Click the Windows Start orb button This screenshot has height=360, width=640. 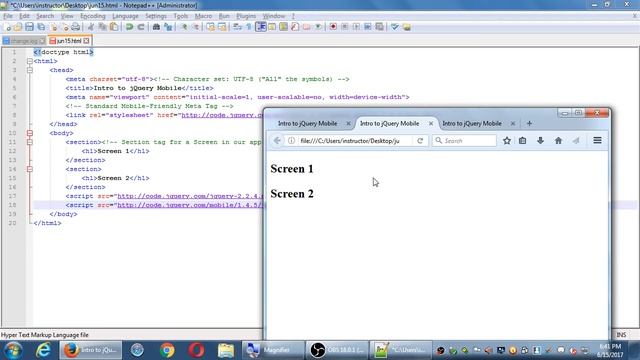pos(13,350)
